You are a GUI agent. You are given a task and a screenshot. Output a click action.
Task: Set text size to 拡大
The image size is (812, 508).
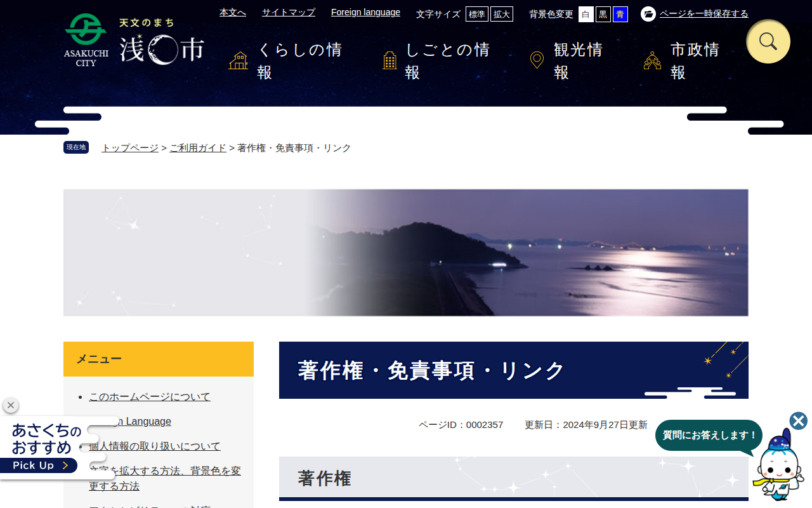tap(502, 14)
